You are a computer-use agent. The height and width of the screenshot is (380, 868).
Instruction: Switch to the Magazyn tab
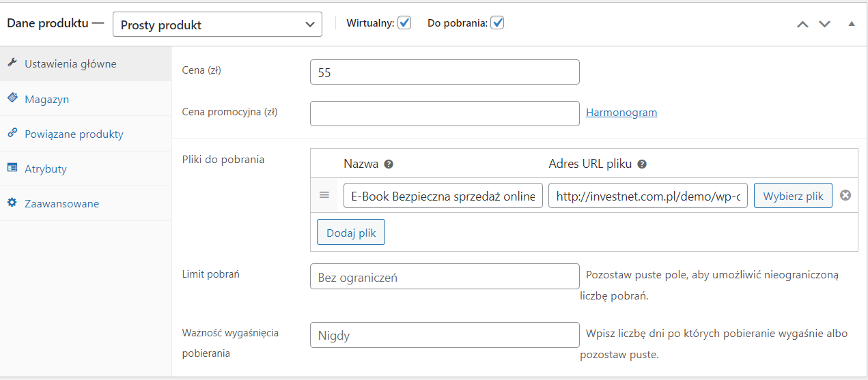pos(46,99)
